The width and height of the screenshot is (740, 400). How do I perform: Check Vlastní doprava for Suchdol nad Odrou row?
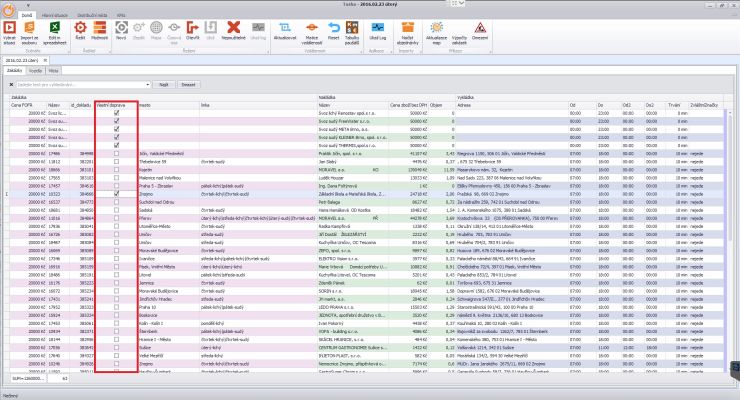tap(117, 202)
